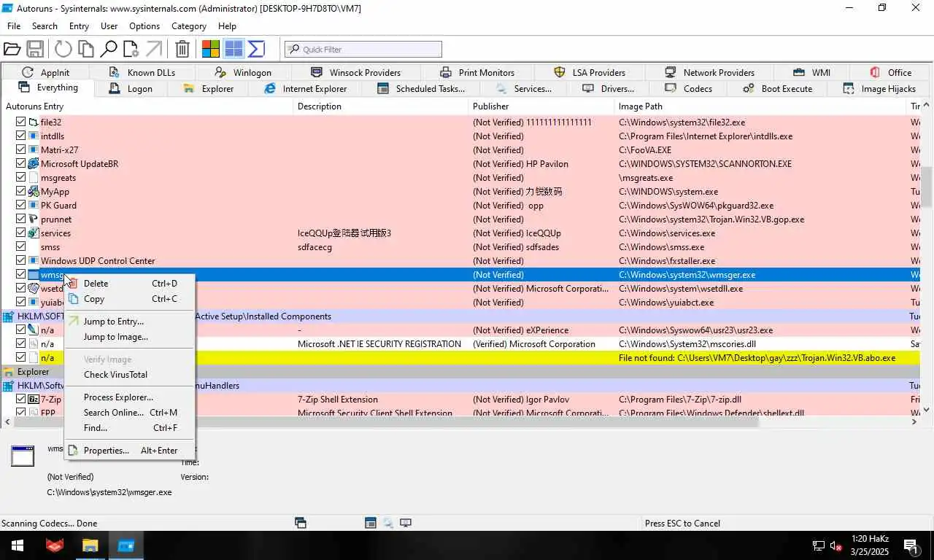Image resolution: width=934 pixels, height=560 pixels.
Task: Open a saved Autoruns file via folder icon
Action: pos(12,49)
